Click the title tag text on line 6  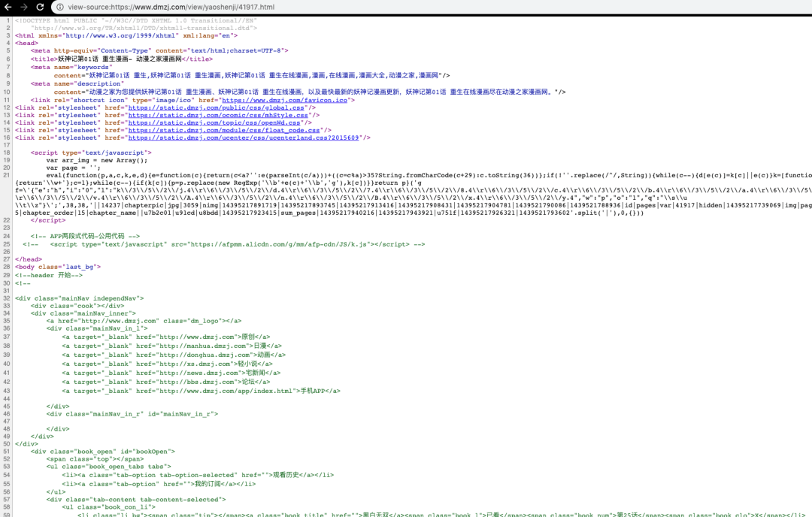tap(121, 59)
